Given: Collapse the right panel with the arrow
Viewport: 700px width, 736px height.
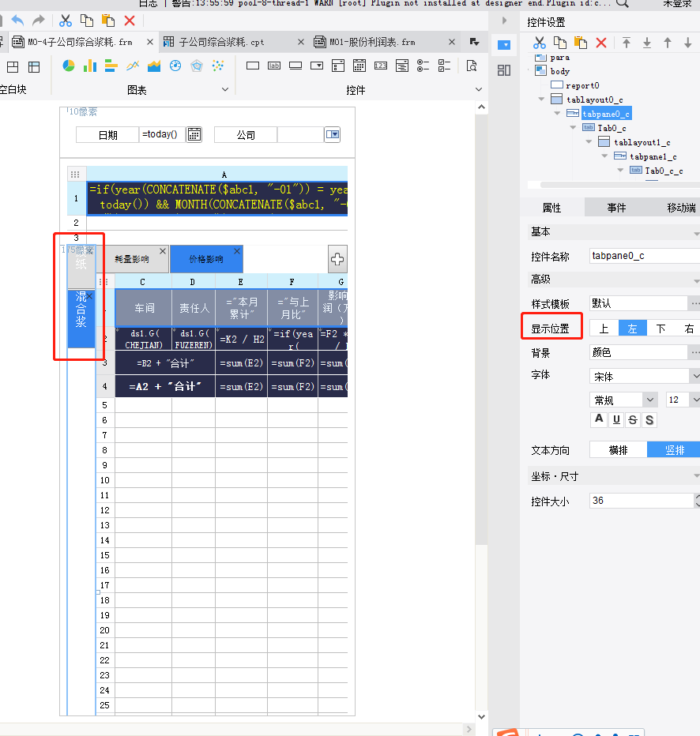Looking at the screenshot, I should 504,21.
